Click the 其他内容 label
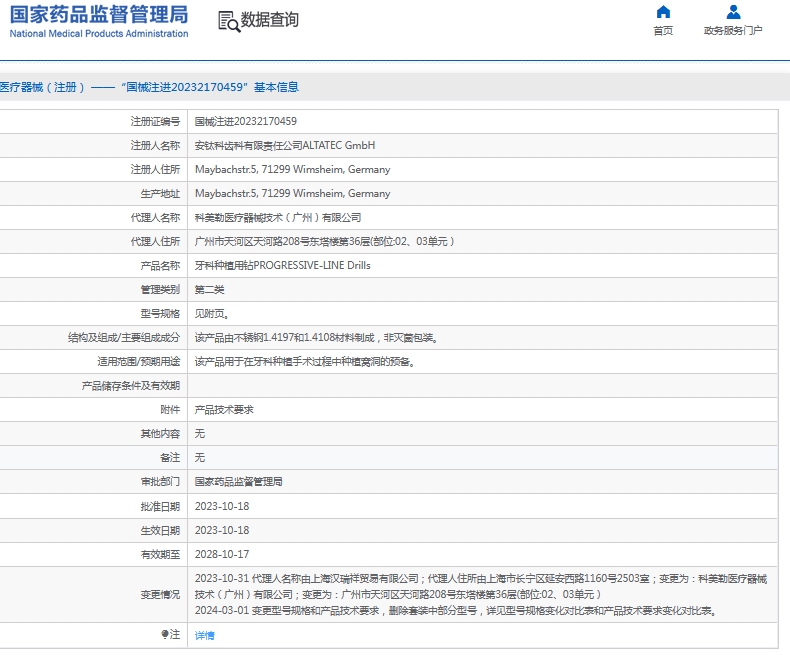Image resolution: width=790 pixels, height=655 pixels. pos(160,434)
